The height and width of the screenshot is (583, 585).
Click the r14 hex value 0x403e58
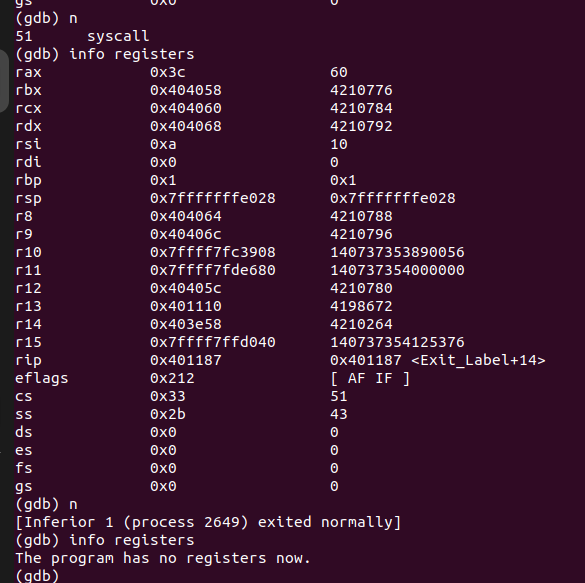click(186, 325)
